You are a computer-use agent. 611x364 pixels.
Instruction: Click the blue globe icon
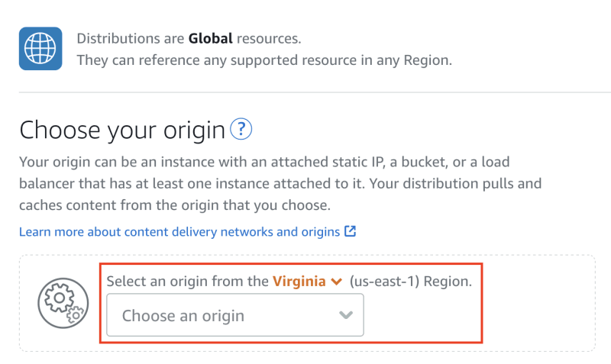pos(40,49)
